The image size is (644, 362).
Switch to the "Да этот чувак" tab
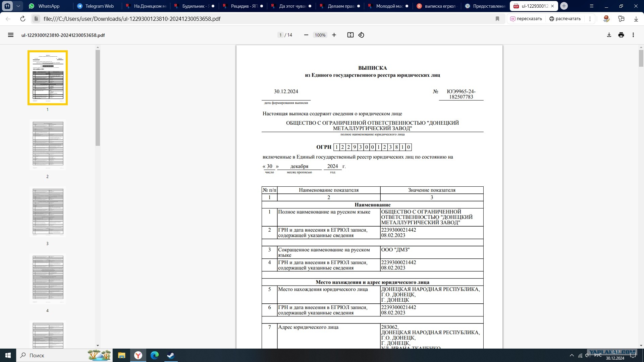[x=291, y=6]
